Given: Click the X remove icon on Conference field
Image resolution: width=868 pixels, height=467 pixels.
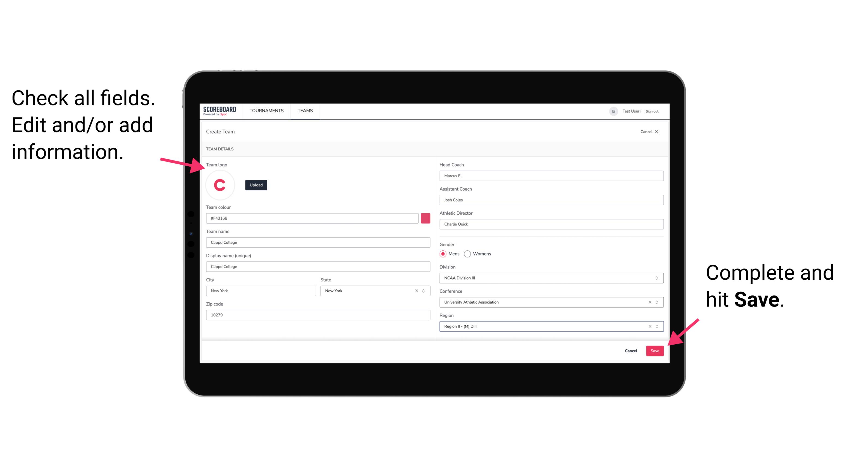Looking at the screenshot, I should 648,302.
